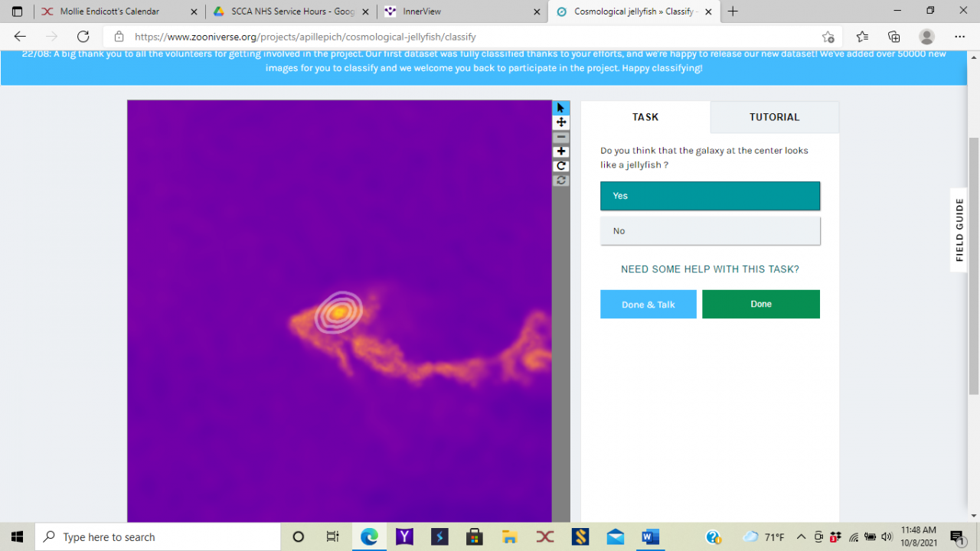The image size is (980, 551).
Task: Open Microsoft Store in taskbar
Action: pos(474,536)
